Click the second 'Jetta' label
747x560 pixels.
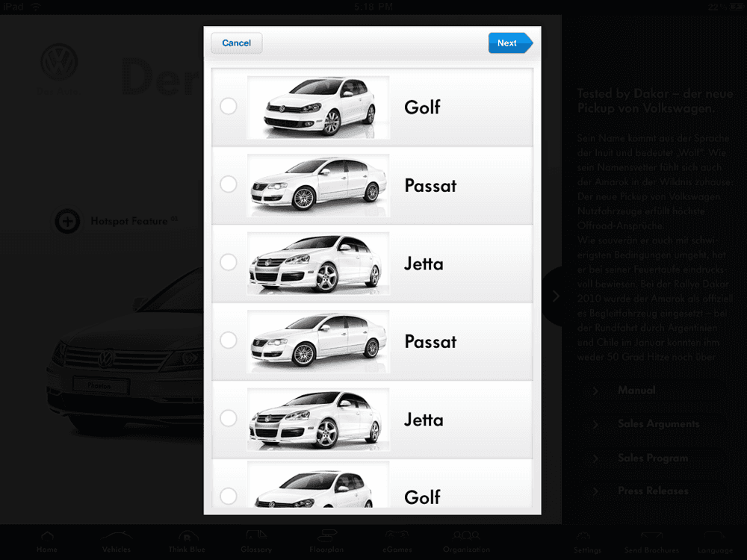pyautogui.click(x=424, y=420)
